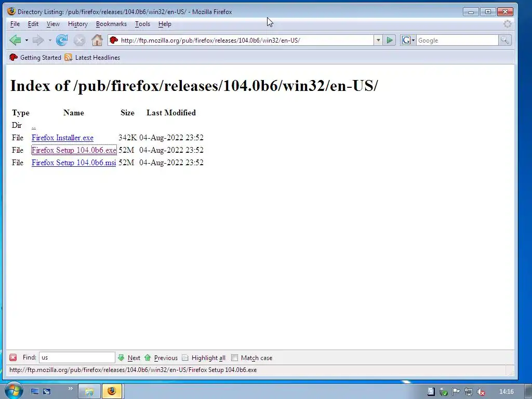
Task: Click the Forward arrow button
Action: point(37,41)
